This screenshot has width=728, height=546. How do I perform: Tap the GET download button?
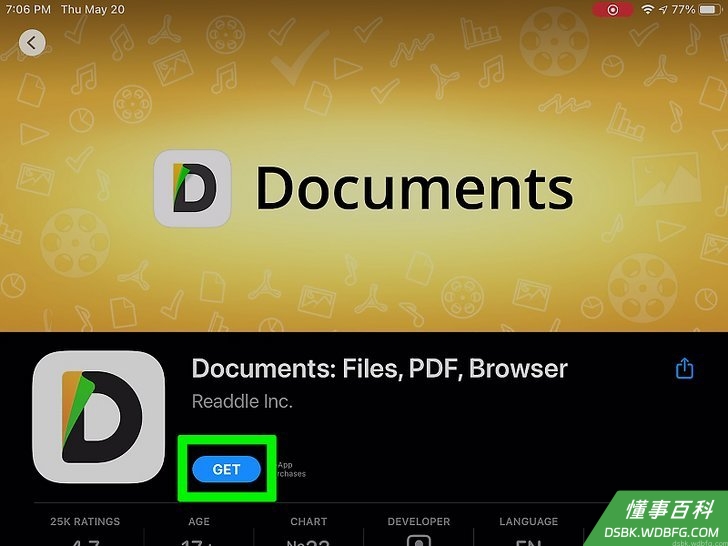(227, 469)
